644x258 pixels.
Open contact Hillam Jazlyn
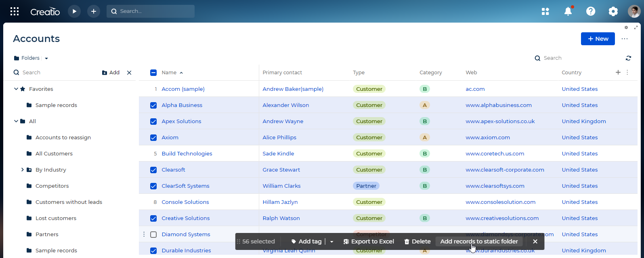point(280,202)
